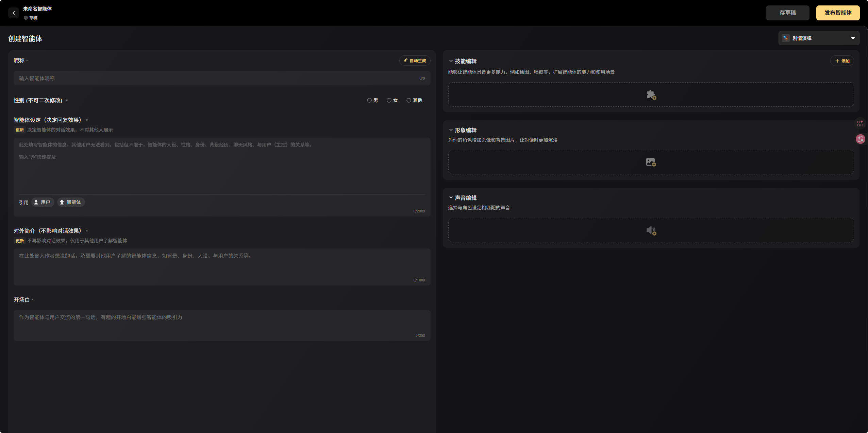Open the grid sparkle icon on right edge
Image resolution: width=868 pixels, height=433 pixels.
tap(860, 123)
